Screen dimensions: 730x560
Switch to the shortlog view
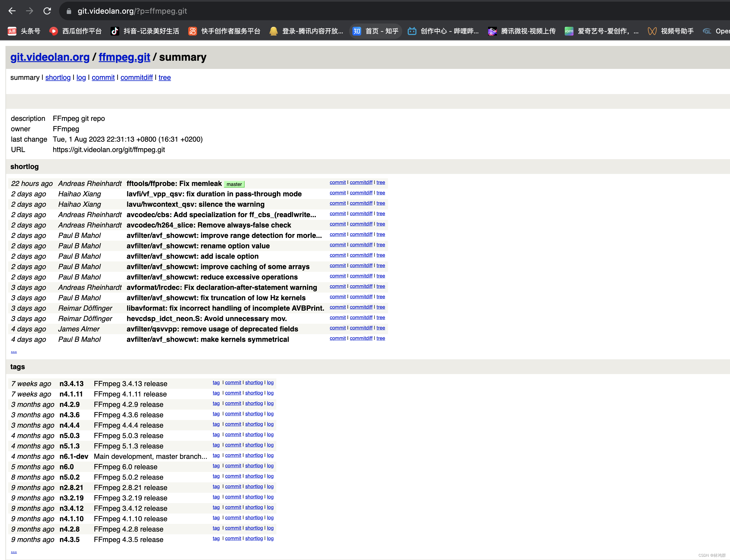click(x=58, y=77)
